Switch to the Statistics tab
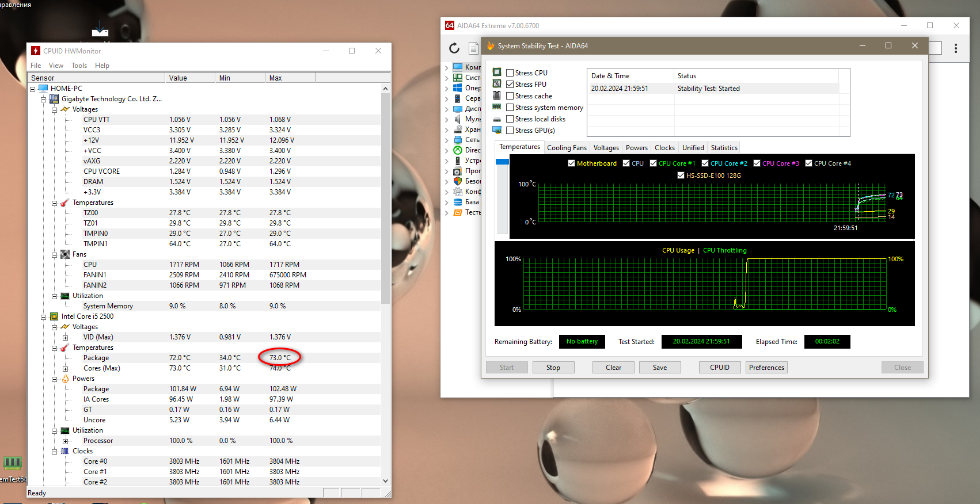This screenshot has height=504, width=980. coord(724,148)
